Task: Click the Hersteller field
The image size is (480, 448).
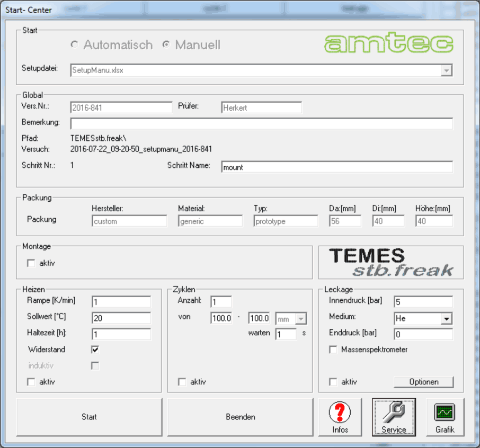Action: coord(129,221)
